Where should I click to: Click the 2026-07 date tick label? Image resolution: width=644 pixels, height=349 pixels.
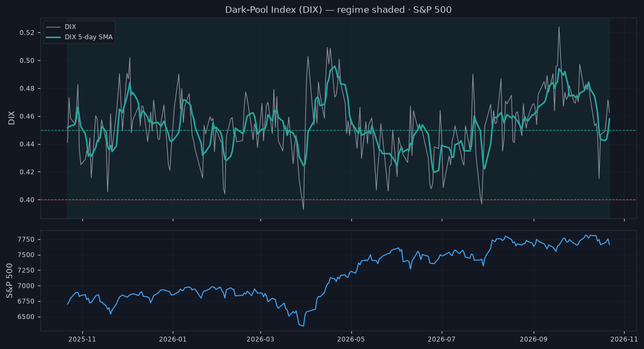(442, 339)
